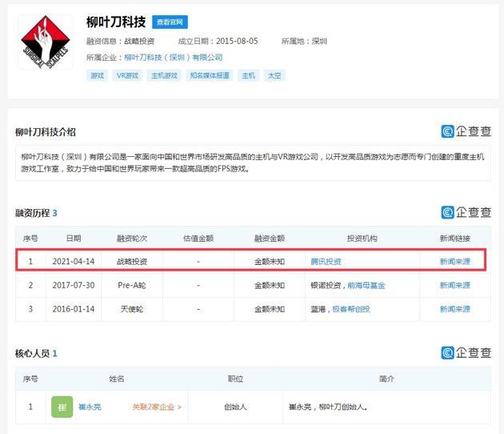Open the 查看官网 button
Image resolution: width=504 pixels, height=434 pixels.
(x=170, y=22)
